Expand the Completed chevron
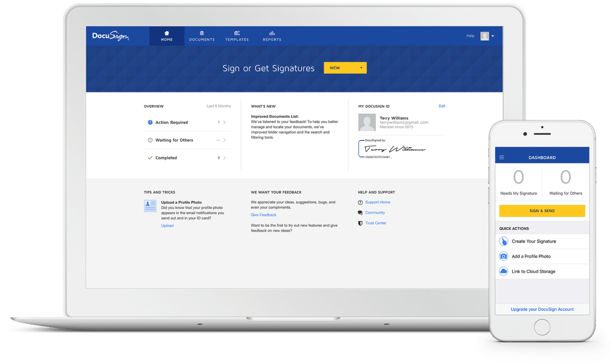 point(225,158)
